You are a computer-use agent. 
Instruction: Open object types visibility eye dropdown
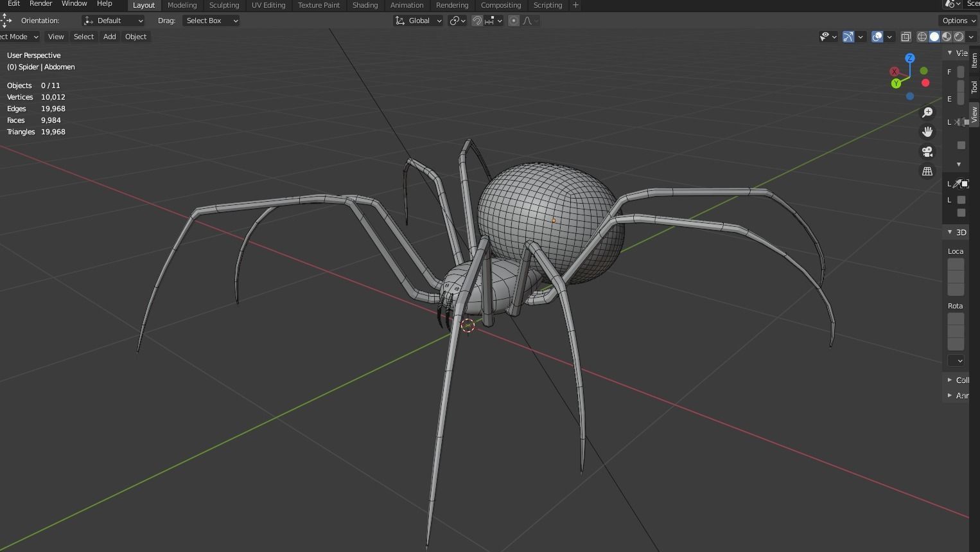tap(828, 37)
